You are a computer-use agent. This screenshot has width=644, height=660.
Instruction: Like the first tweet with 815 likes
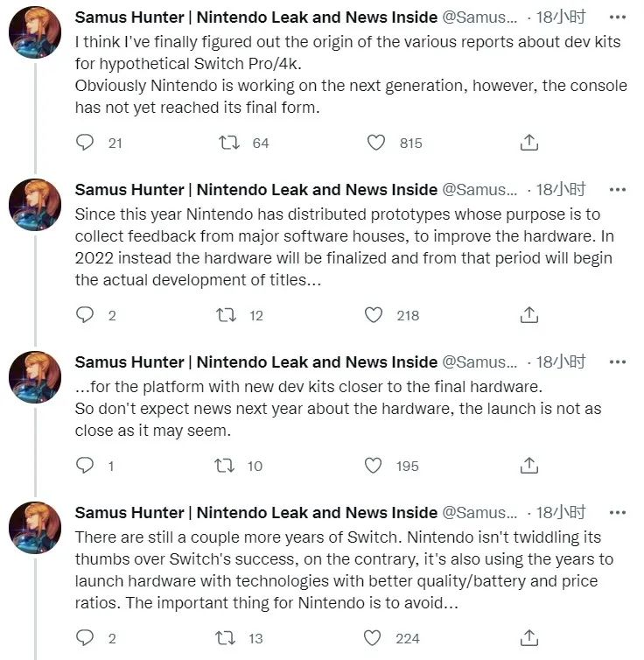[376, 143]
